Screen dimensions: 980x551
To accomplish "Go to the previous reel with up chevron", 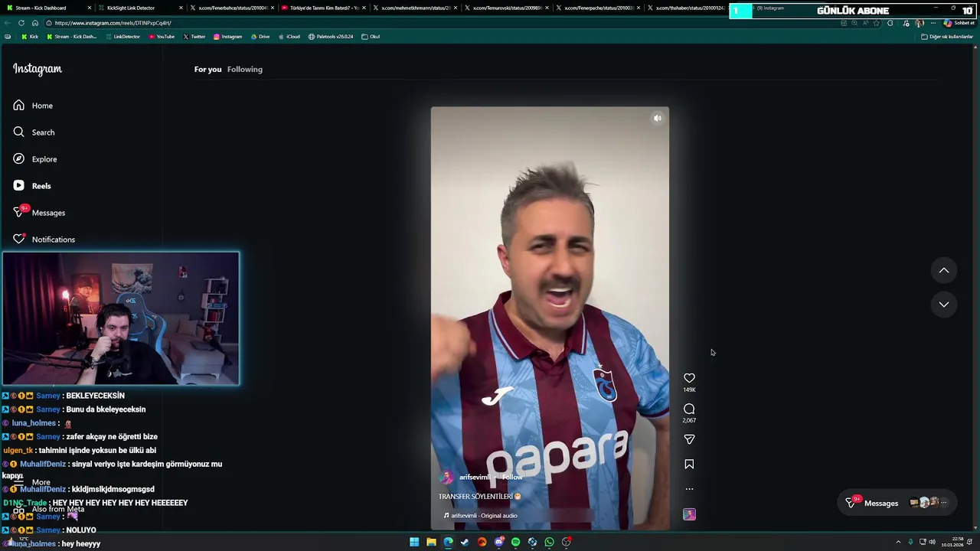I will click(x=944, y=270).
